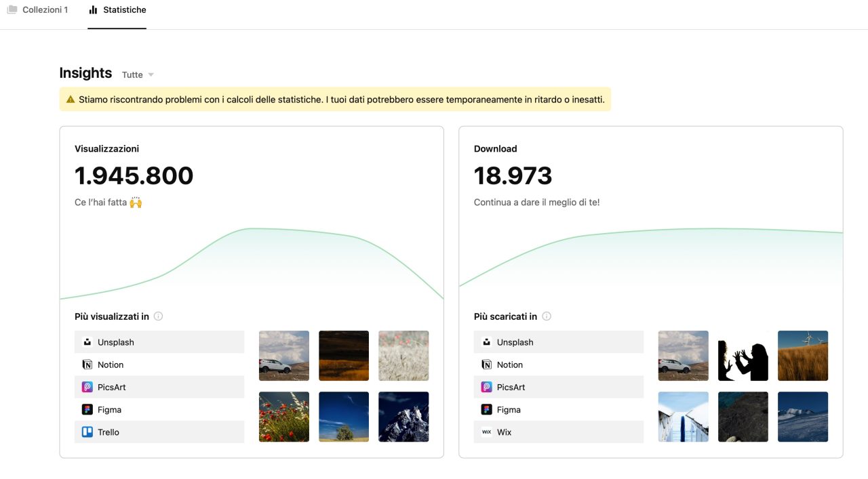Screen dimensions: 868x479
Task: Click Unsplash icon in Più scaricati list
Action: [x=486, y=342]
